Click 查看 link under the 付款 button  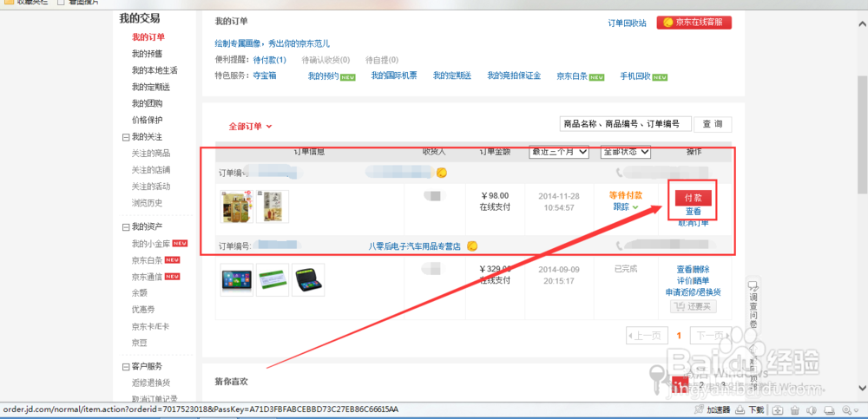click(693, 212)
